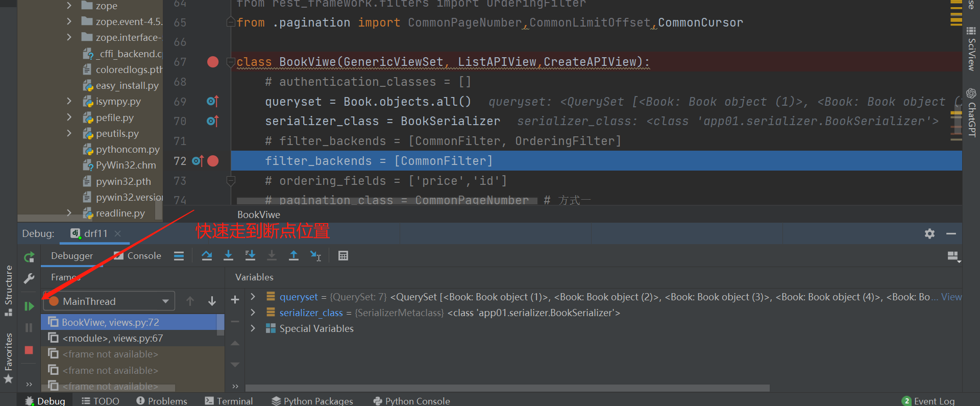Close the drf11 debug tab
The height and width of the screenshot is (406, 980).
[x=118, y=233]
